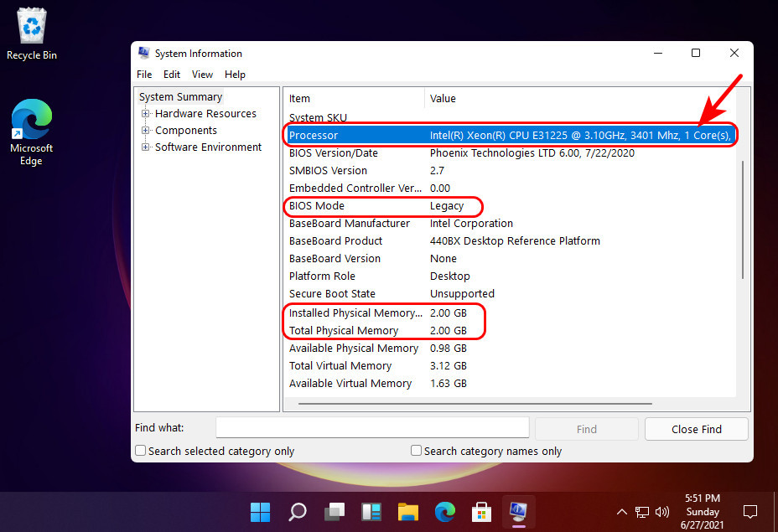Launch File Explorer from the taskbar
Image resolution: width=778 pixels, height=532 pixels.
point(407,511)
